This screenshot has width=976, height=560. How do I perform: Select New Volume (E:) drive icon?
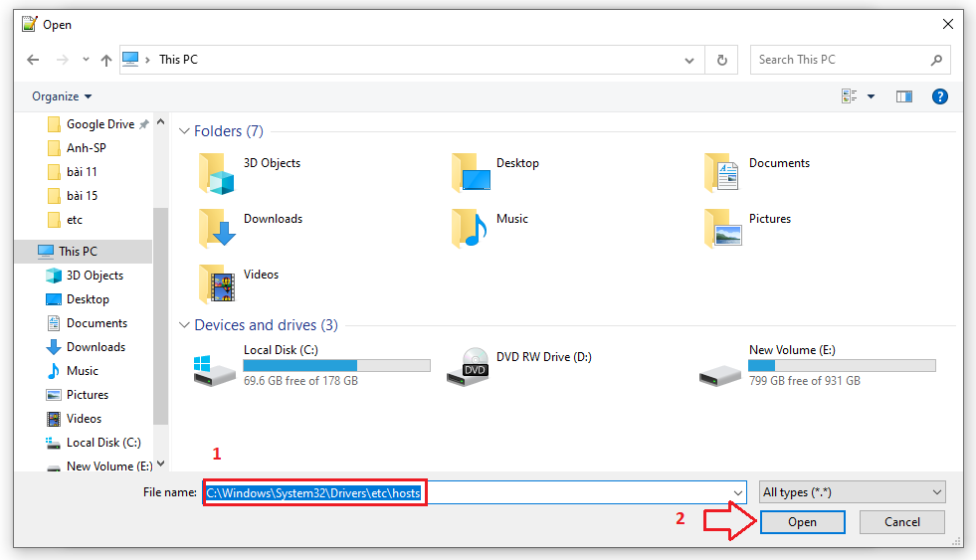(719, 368)
